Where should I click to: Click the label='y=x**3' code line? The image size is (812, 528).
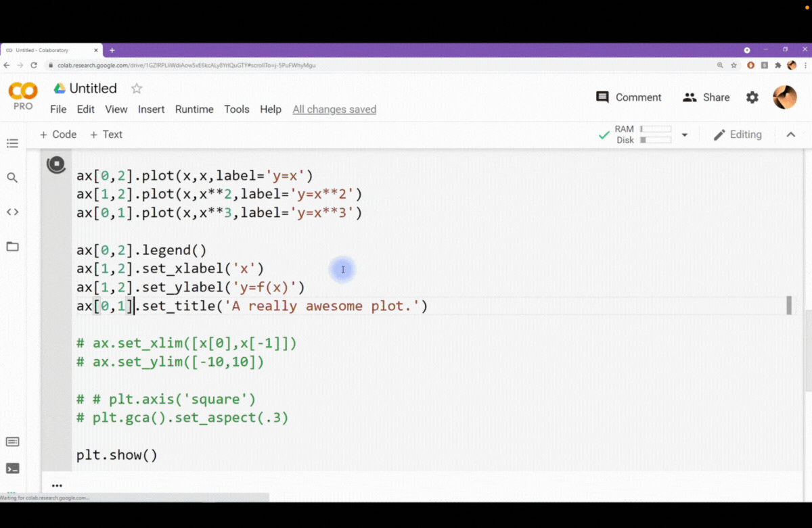219,213
